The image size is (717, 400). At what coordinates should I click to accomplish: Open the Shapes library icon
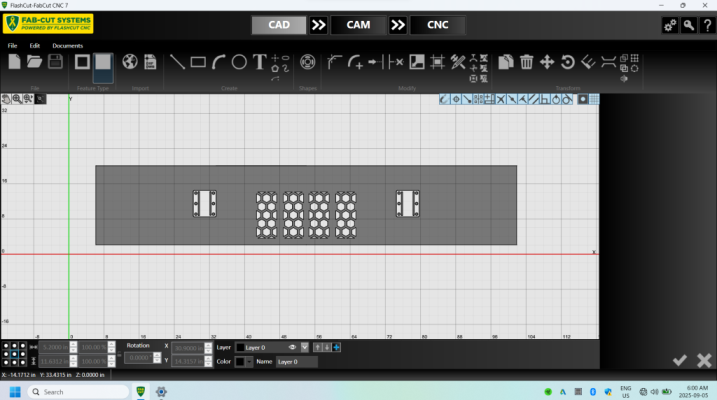(307, 62)
